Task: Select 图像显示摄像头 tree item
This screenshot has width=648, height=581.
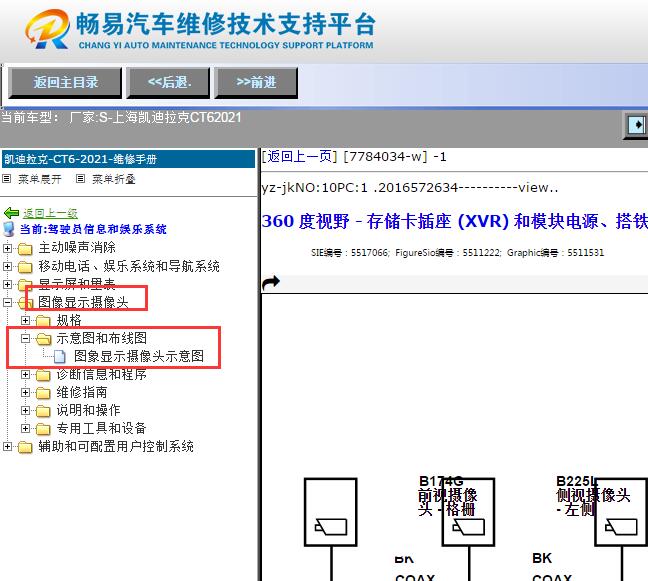Action: pyautogui.click(x=83, y=302)
